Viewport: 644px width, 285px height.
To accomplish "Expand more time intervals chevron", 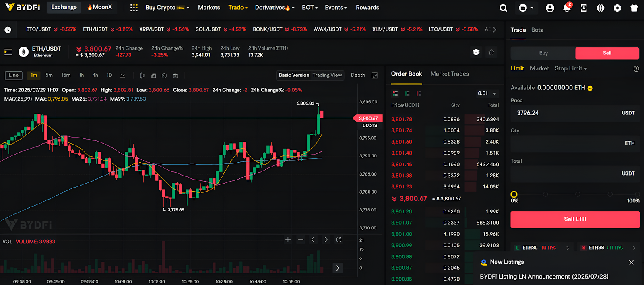I will point(123,75).
